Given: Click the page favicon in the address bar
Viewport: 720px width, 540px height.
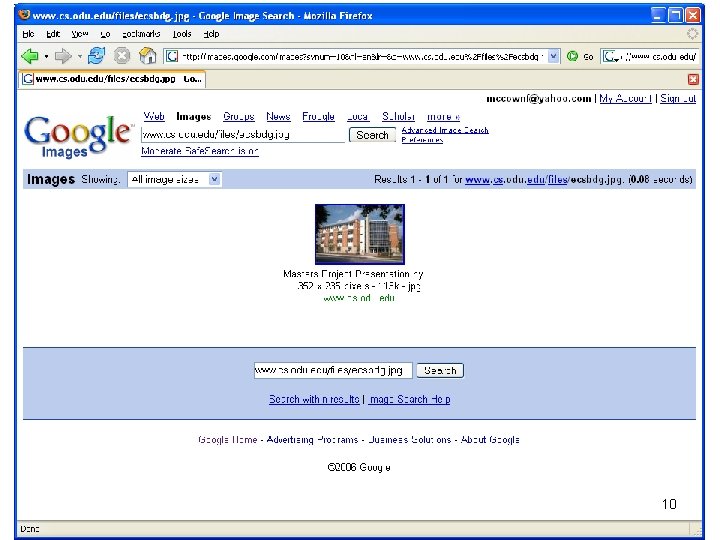Looking at the screenshot, I should pyautogui.click(x=172, y=56).
